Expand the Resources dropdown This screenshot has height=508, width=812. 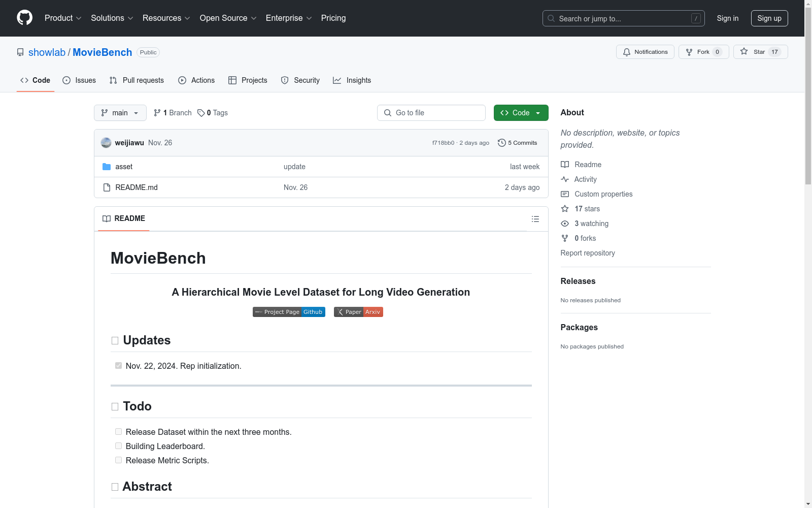coord(166,18)
